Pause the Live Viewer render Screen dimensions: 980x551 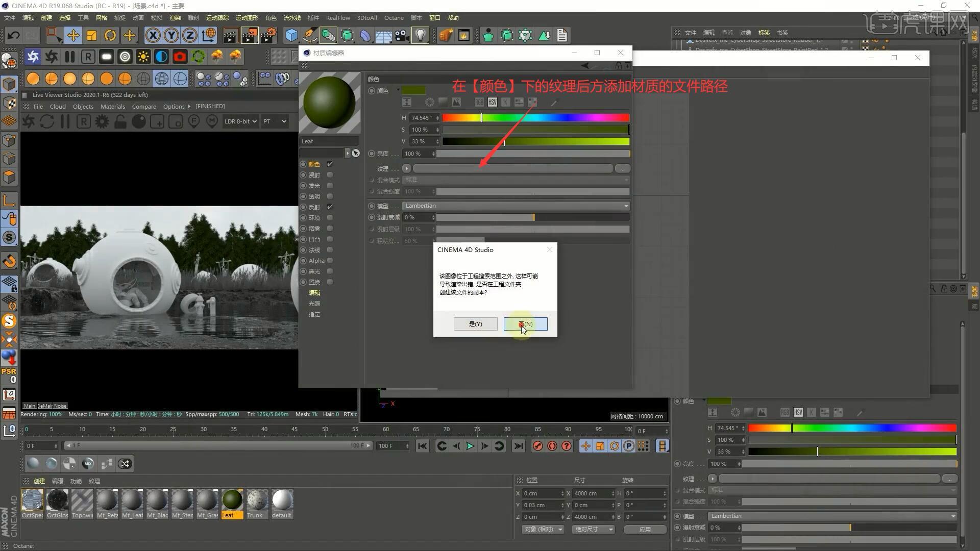(65, 121)
